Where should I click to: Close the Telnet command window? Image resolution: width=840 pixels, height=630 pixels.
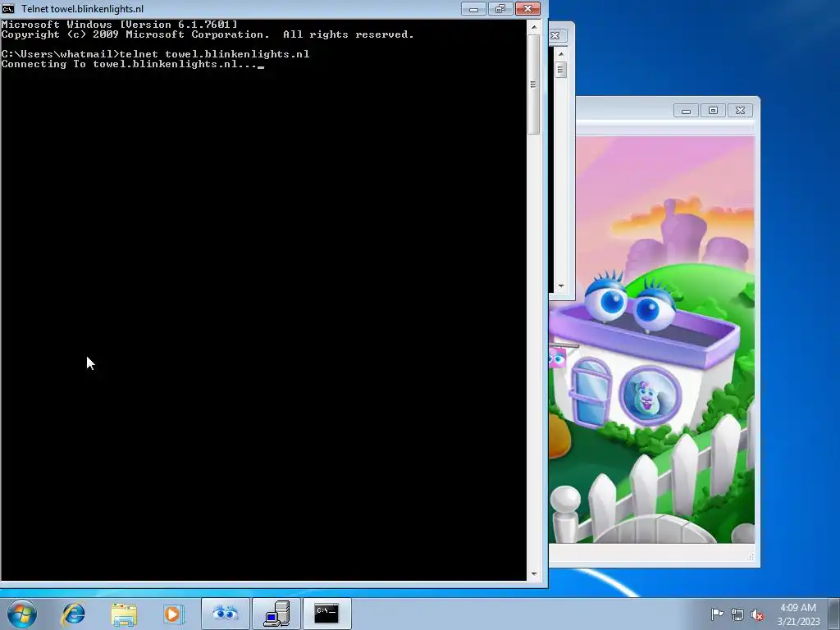point(527,8)
